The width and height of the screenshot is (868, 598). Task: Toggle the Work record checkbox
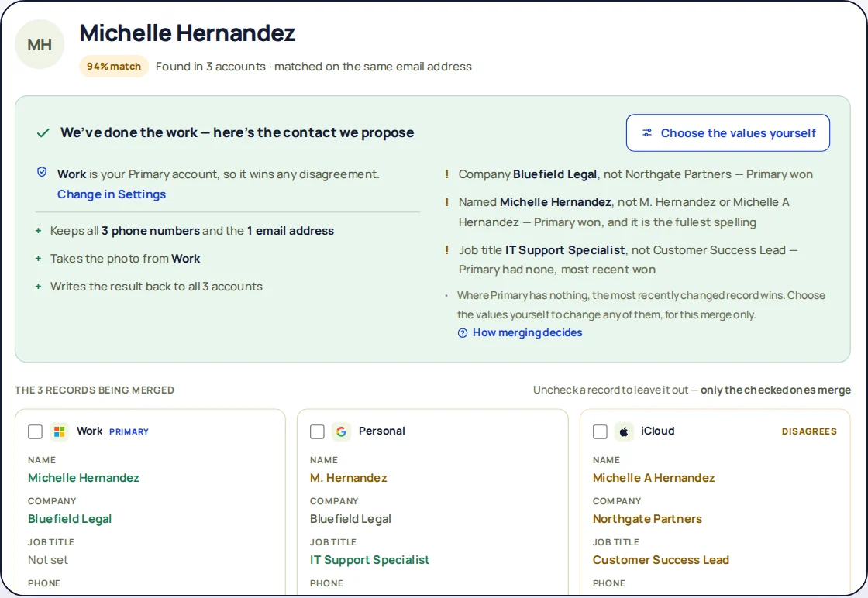35,431
